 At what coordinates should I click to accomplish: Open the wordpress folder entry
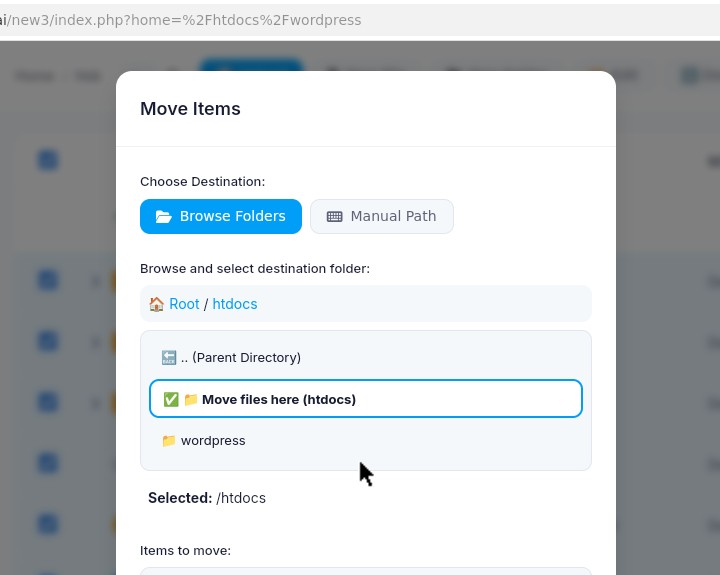coord(213,441)
